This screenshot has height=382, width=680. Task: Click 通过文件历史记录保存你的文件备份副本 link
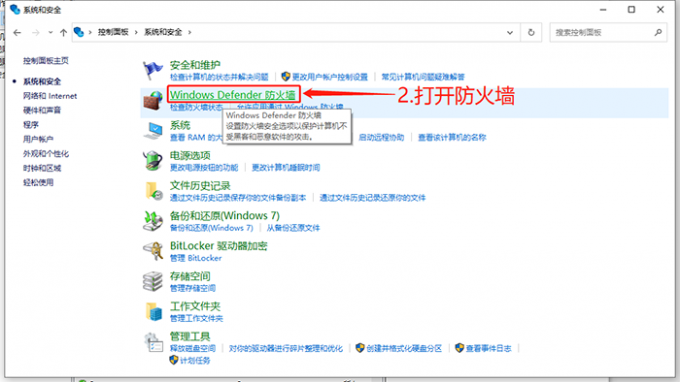point(238,198)
